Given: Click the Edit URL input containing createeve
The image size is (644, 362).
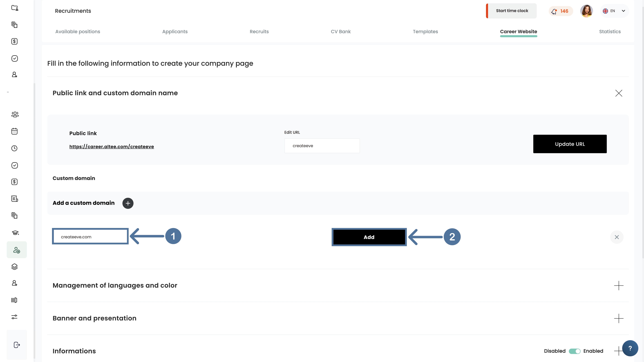Looking at the screenshot, I should tap(322, 146).
